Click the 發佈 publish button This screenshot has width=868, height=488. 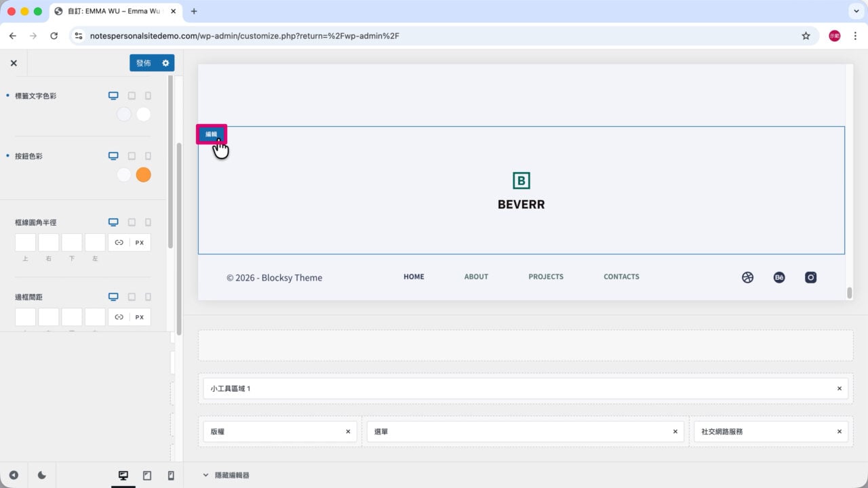point(144,63)
